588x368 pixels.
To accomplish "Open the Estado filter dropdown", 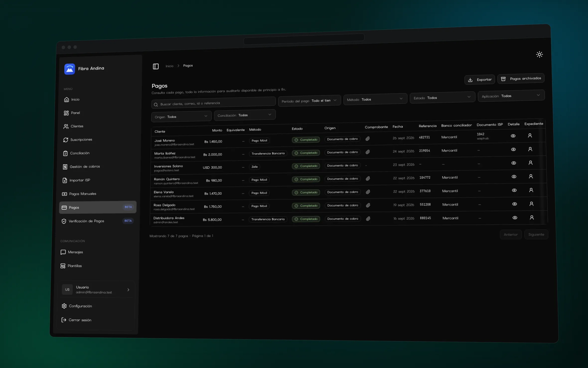I will click(x=442, y=97).
